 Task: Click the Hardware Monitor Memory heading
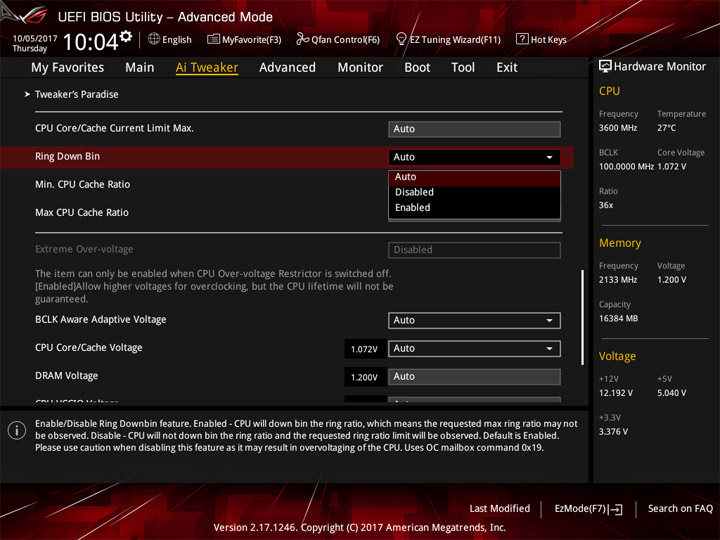click(x=620, y=243)
